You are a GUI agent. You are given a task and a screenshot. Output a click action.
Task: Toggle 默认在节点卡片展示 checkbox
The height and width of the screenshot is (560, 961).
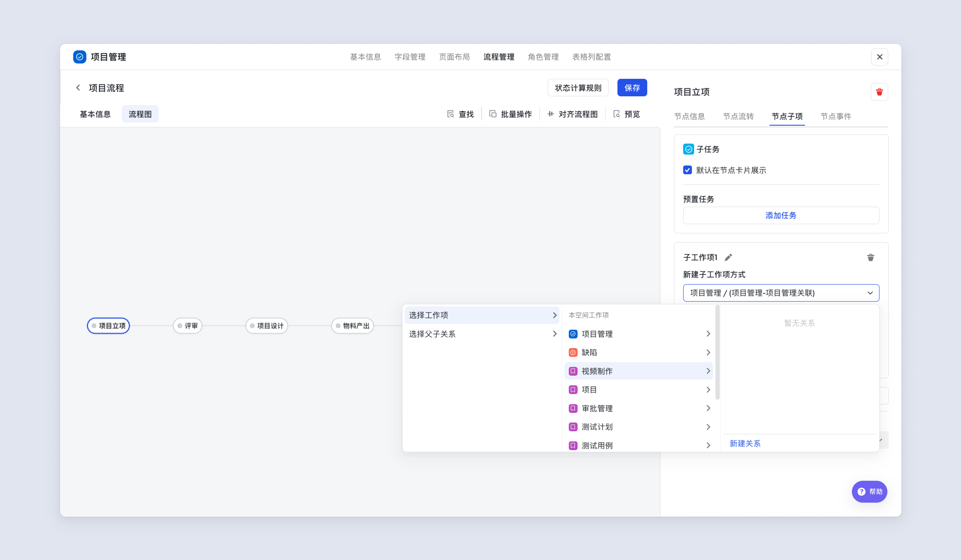(x=687, y=170)
